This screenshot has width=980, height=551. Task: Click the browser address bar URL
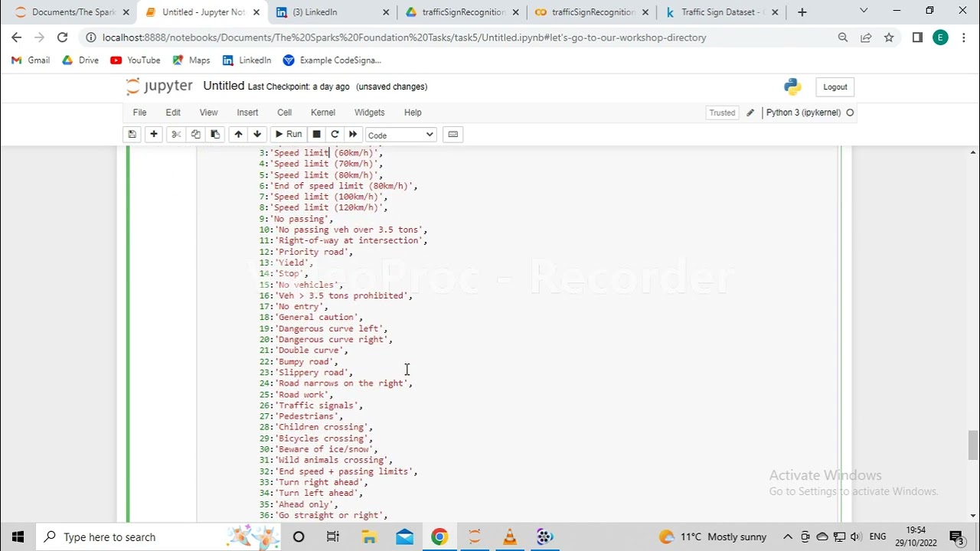[x=404, y=37]
